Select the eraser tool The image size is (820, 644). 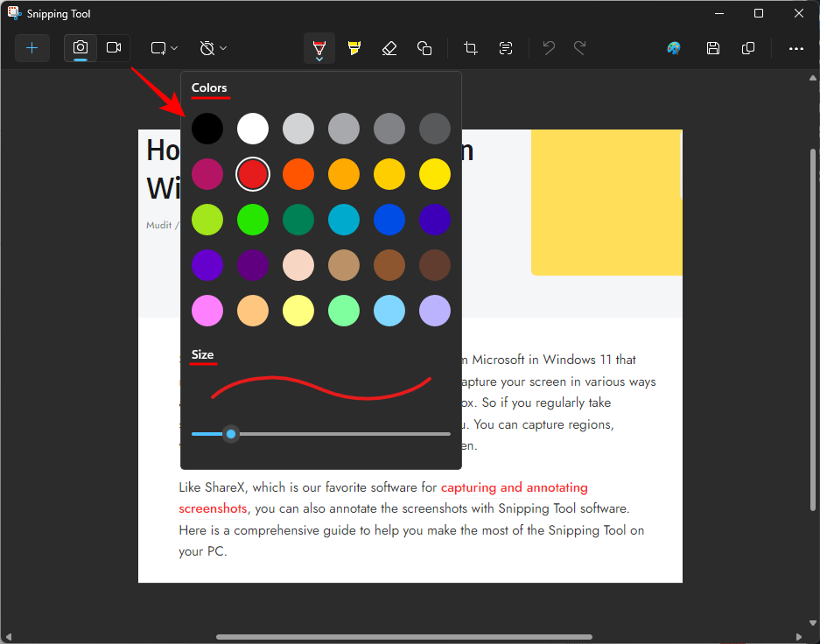click(x=389, y=48)
